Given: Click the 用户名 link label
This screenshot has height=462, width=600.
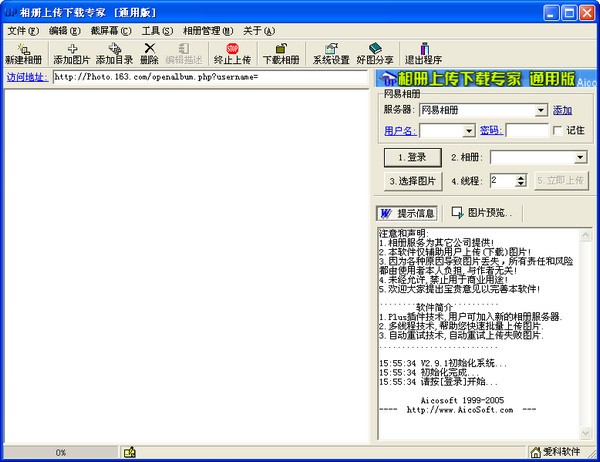Looking at the screenshot, I should (400, 131).
